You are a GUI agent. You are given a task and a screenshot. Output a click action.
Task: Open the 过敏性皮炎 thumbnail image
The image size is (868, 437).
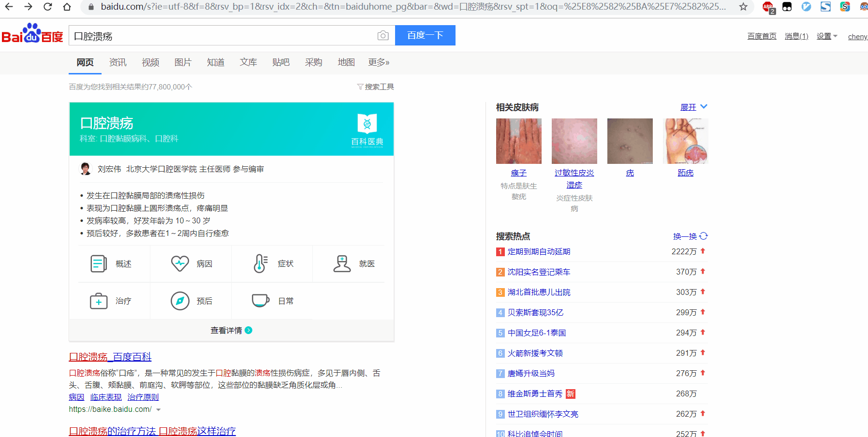[x=574, y=141]
